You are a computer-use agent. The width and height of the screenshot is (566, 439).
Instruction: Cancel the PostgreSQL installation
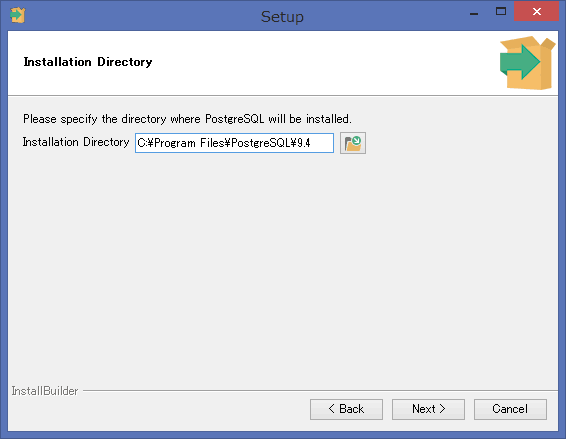(510, 409)
